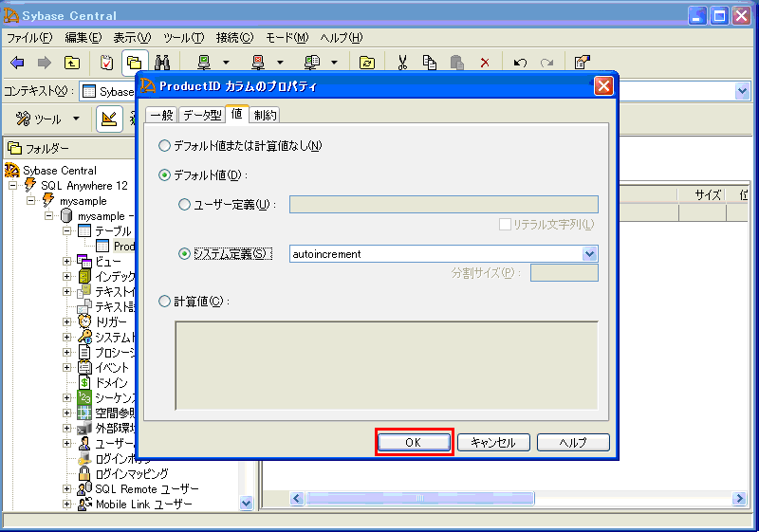Screen dimensions: 759x532
Task: Collapse the SQL Anywhere 12 tree node
Action: [x=14, y=186]
